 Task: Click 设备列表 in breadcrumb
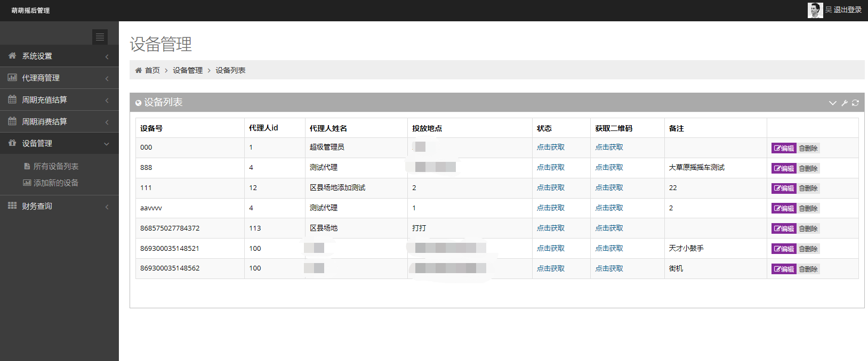[x=230, y=70]
